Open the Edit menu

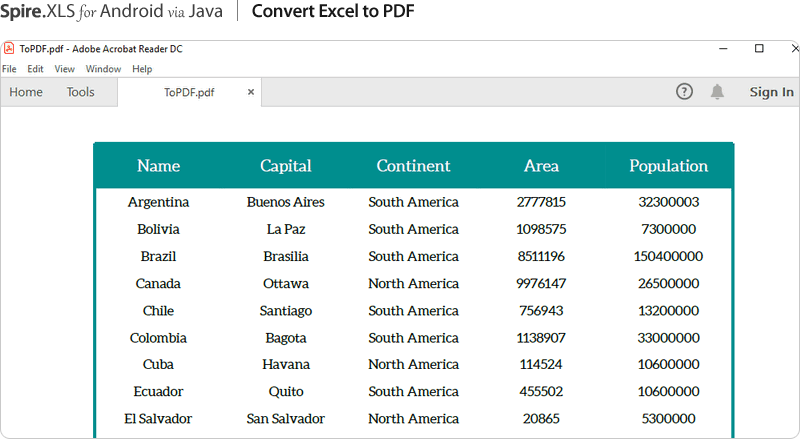point(35,69)
